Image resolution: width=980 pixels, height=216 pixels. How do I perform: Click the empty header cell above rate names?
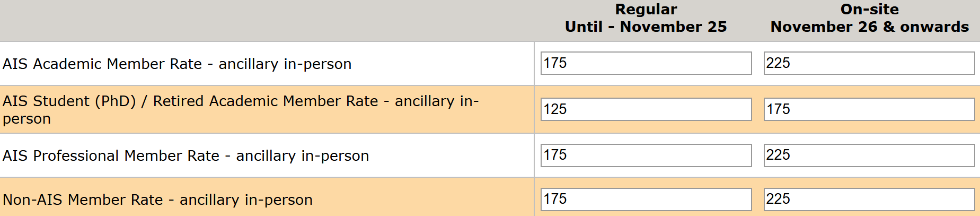pos(265,20)
